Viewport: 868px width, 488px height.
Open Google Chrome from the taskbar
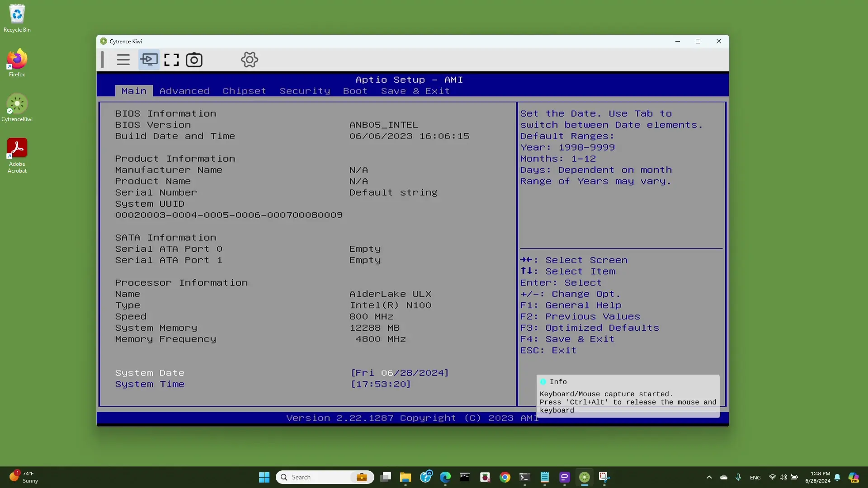(x=505, y=477)
